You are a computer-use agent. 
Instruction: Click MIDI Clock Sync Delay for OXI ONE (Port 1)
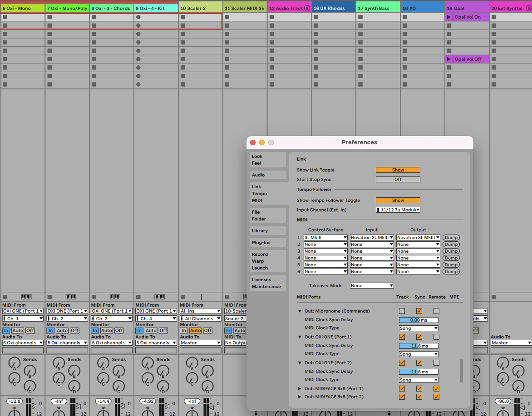pos(419,346)
